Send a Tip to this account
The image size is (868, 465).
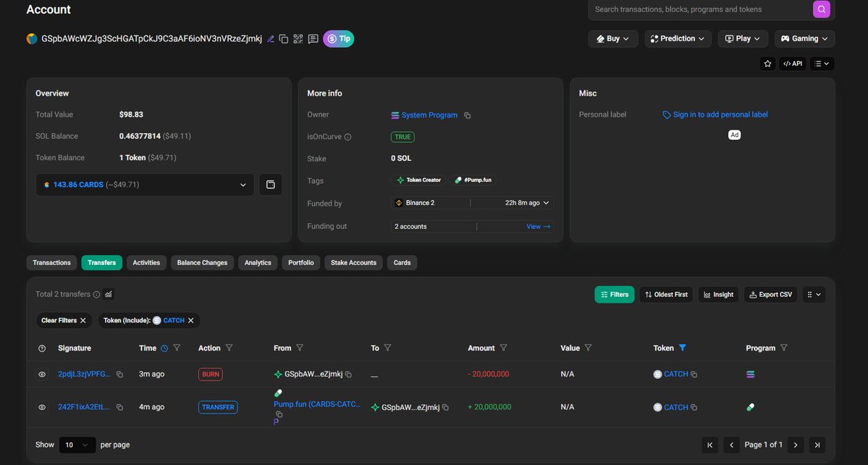338,39
